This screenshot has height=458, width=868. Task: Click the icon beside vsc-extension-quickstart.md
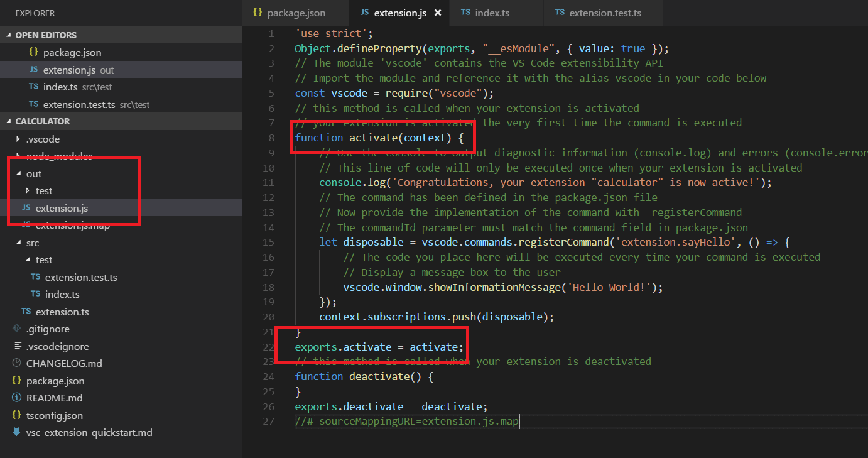[16, 432]
